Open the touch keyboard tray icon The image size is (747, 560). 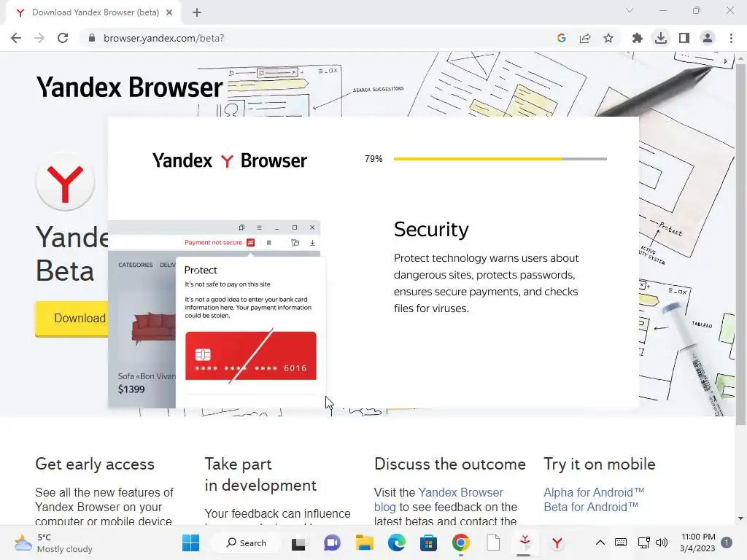click(621, 542)
